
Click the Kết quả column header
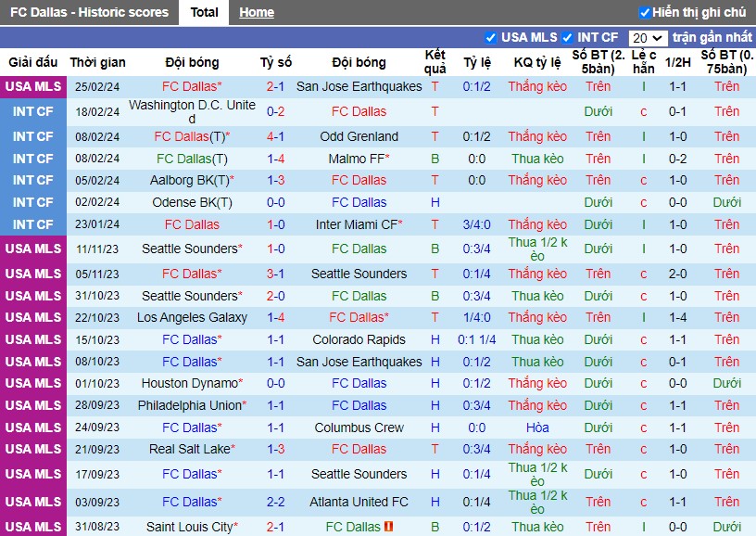[x=435, y=62]
